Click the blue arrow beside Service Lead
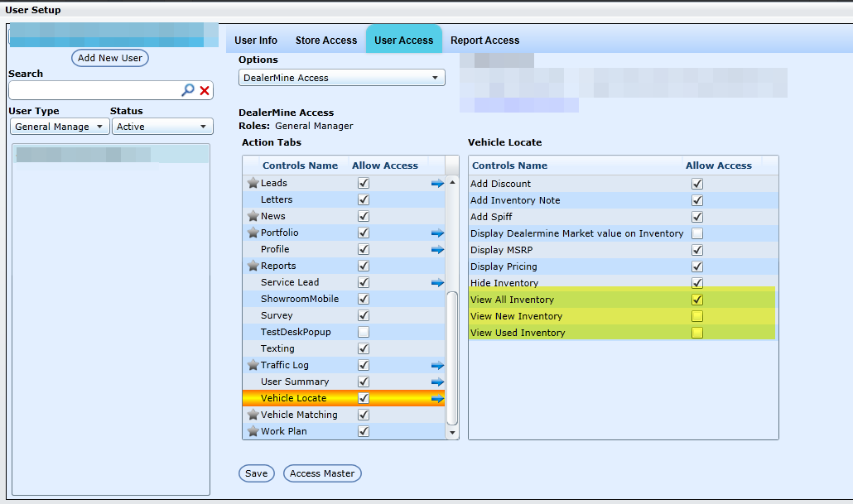This screenshot has height=504, width=853. click(437, 283)
